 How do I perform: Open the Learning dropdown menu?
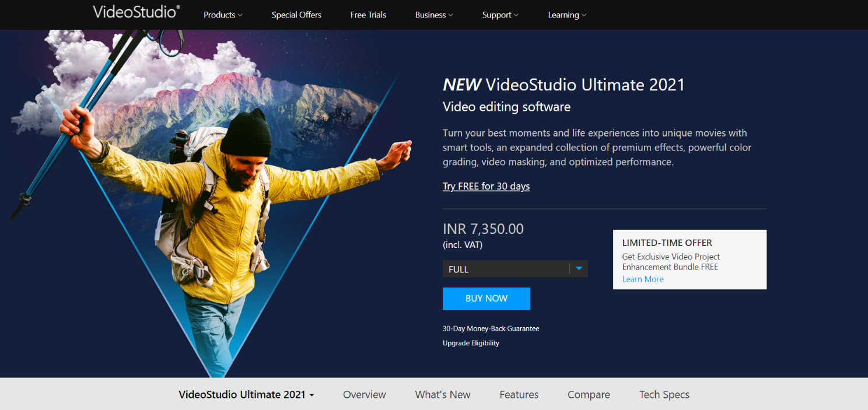tap(567, 15)
